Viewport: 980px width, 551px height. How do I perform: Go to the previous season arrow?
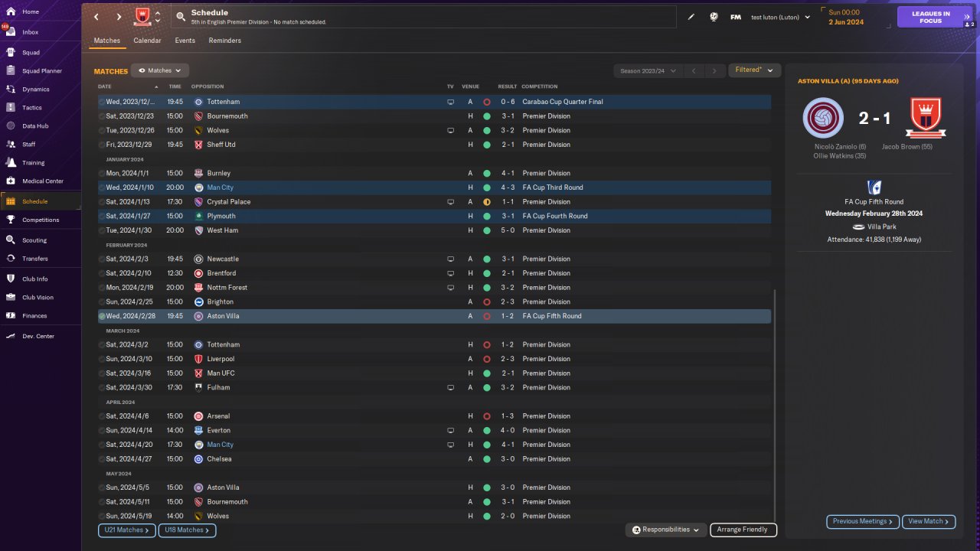click(x=693, y=71)
